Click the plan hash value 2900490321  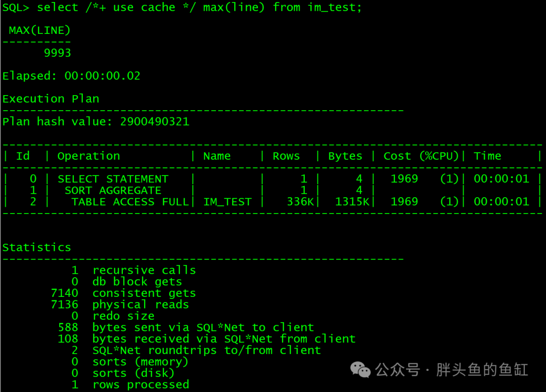click(x=155, y=121)
